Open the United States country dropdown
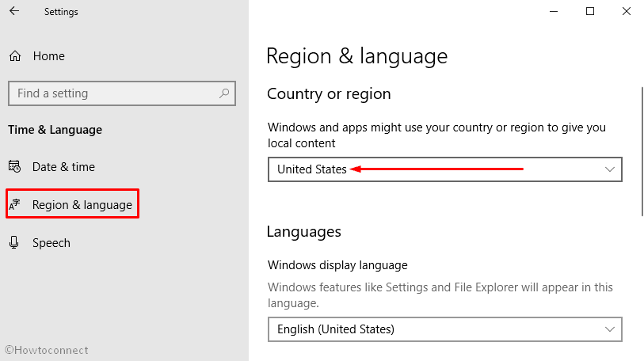 [x=445, y=169]
